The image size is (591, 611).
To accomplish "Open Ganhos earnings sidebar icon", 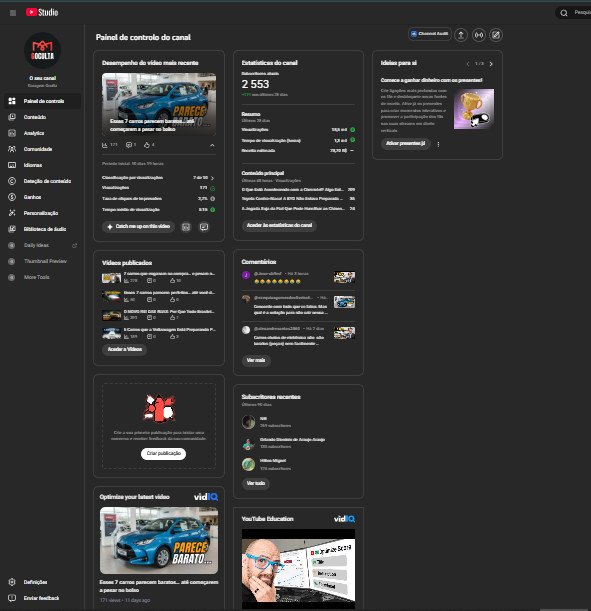I will click(12, 197).
